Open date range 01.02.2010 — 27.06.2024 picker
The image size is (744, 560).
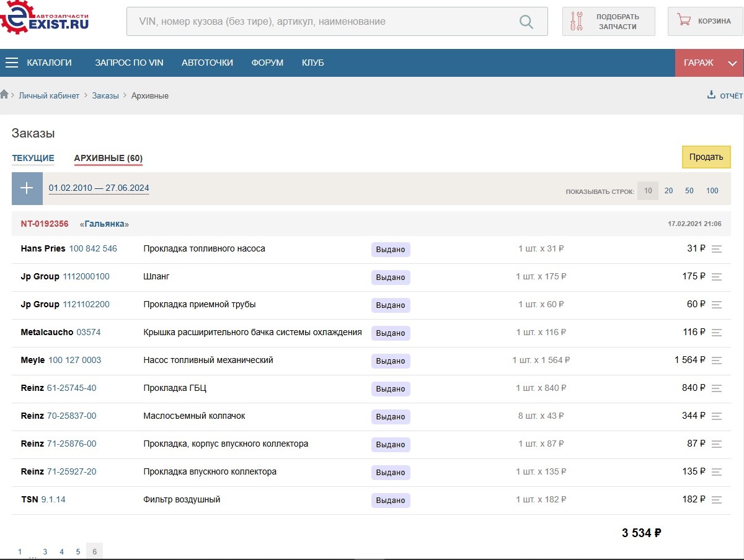tap(99, 188)
